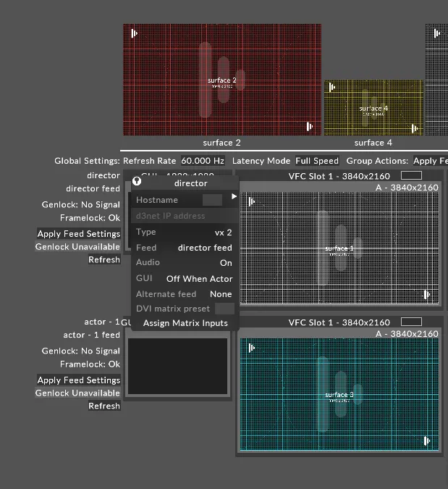Image resolution: width=448 pixels, height=489 pixels.
Task: Click the disguise logo on surface 2 top-left
Action: click(x=132, y=33)
